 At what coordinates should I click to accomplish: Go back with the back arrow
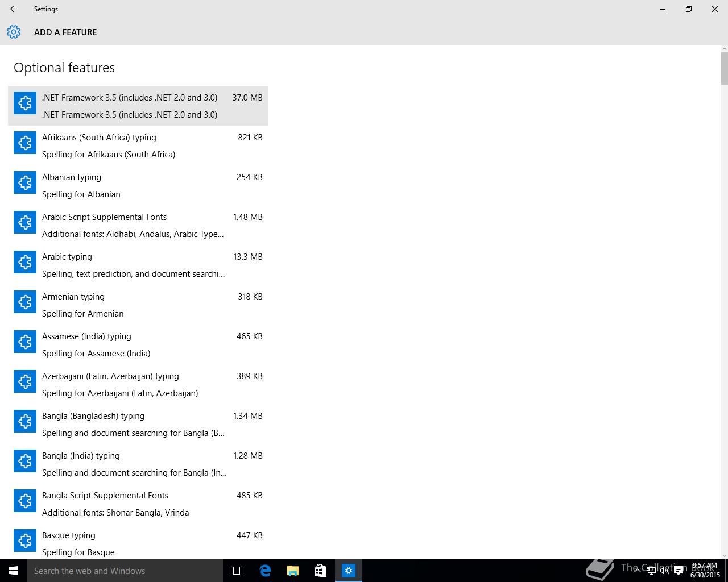click(14, 9)
